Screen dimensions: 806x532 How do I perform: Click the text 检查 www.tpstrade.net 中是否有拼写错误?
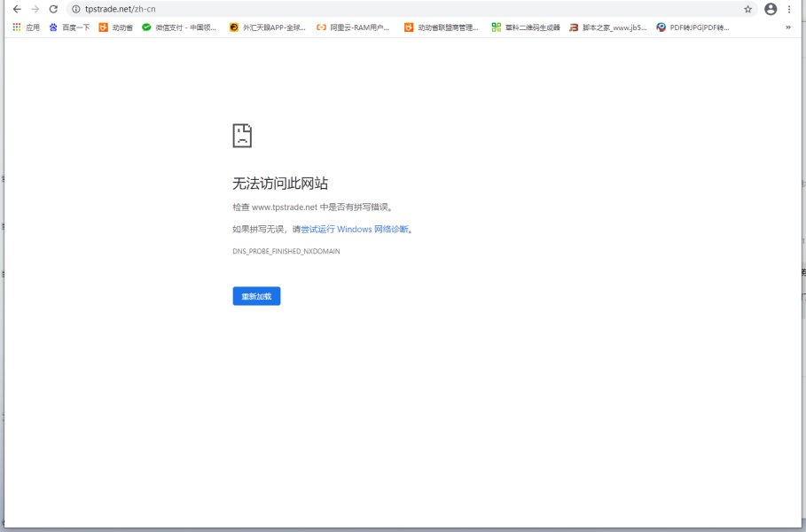(x=312, y=207)
